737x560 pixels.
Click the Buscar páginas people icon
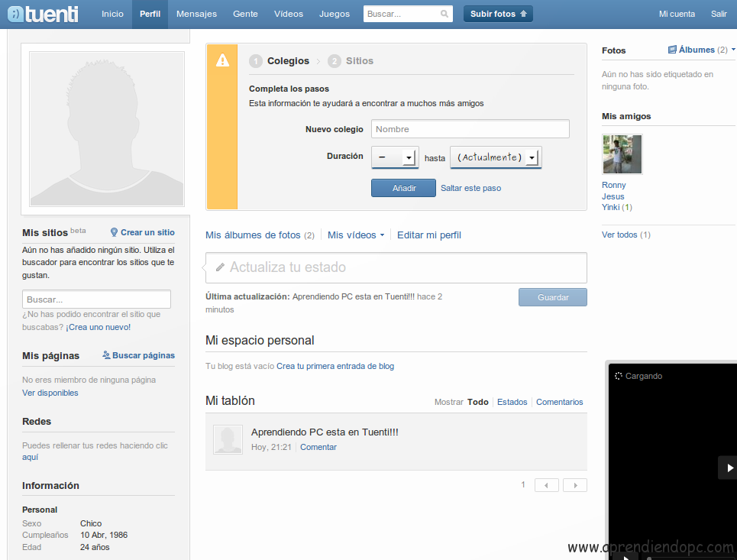pyautogui.click(x=106, y=355)
